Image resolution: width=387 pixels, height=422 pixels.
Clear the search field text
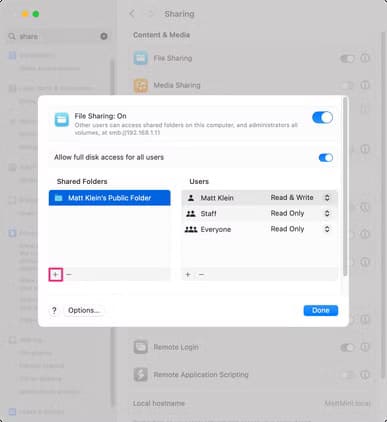click(x=104, y=36)
